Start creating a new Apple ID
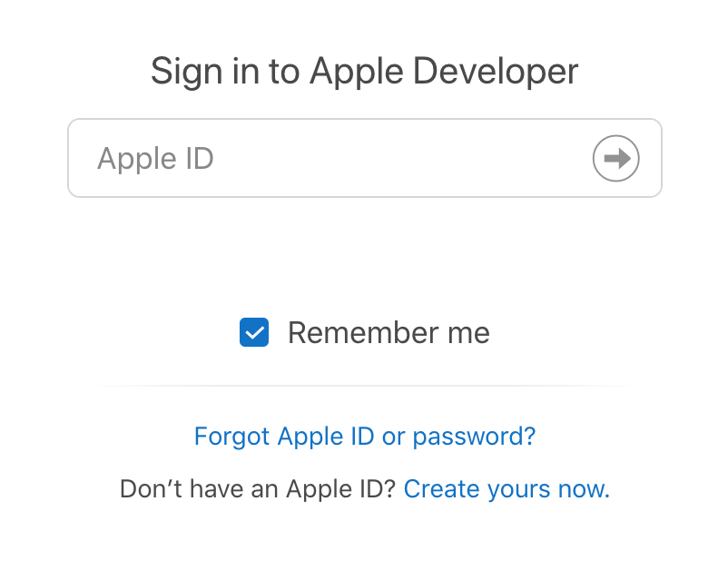Viewport: 728px width, 570px height. (x=507, y=489)
